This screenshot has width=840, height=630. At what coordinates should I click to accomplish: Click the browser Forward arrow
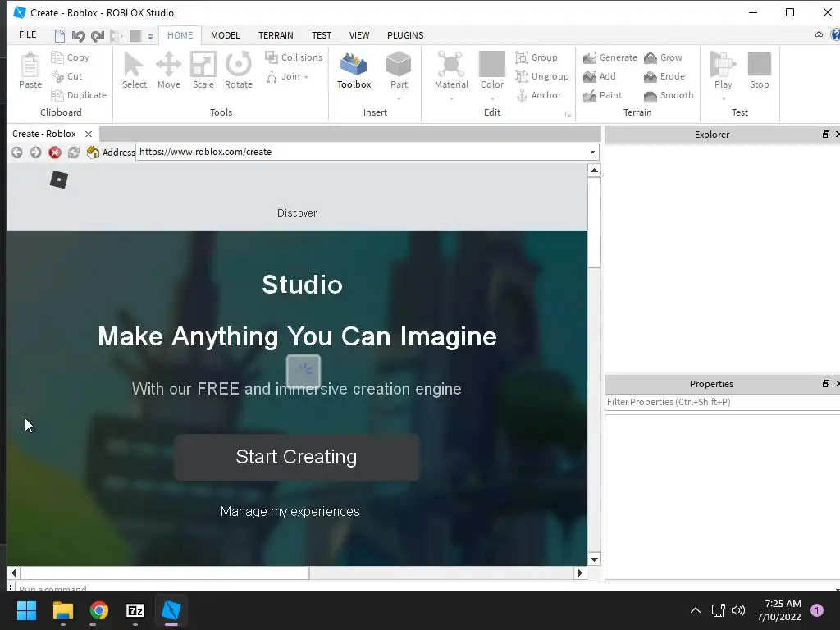(x=35, y=152)
